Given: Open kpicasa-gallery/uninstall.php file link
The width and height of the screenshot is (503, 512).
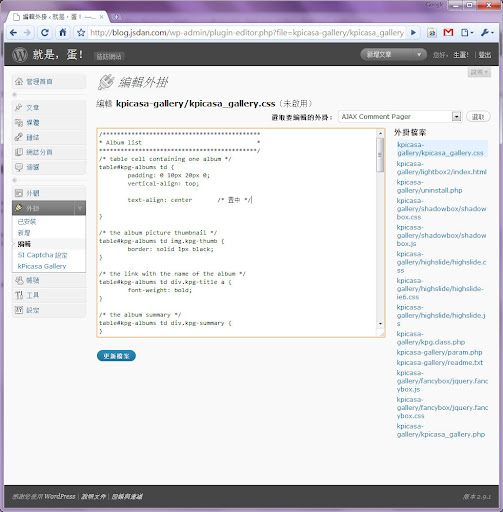Looking at the screenshot, I should [430, 186].
